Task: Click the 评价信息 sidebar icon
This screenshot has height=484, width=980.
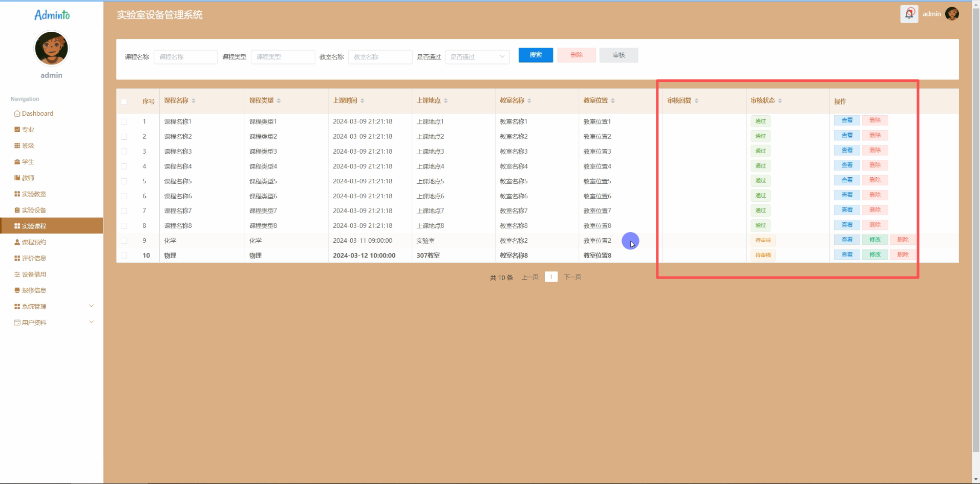Action: [x=17, y=258]
